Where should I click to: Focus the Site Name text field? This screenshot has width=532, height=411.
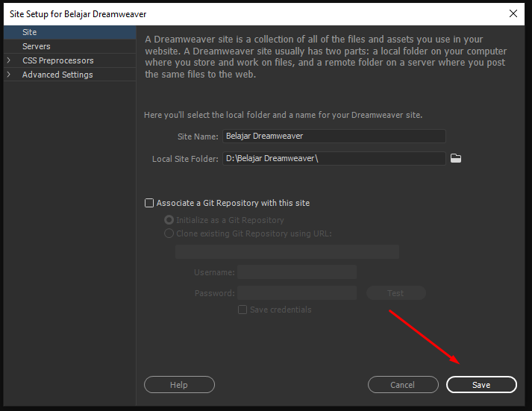334,136
